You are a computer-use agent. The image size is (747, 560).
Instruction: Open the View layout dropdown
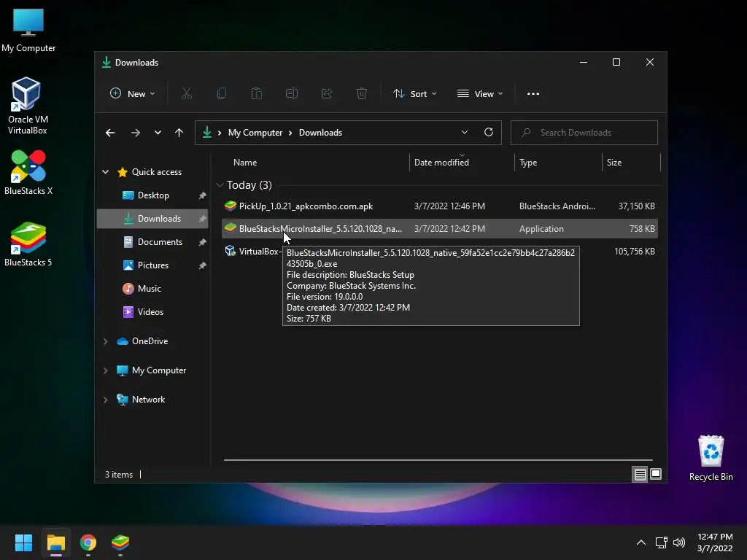[480, 94]
